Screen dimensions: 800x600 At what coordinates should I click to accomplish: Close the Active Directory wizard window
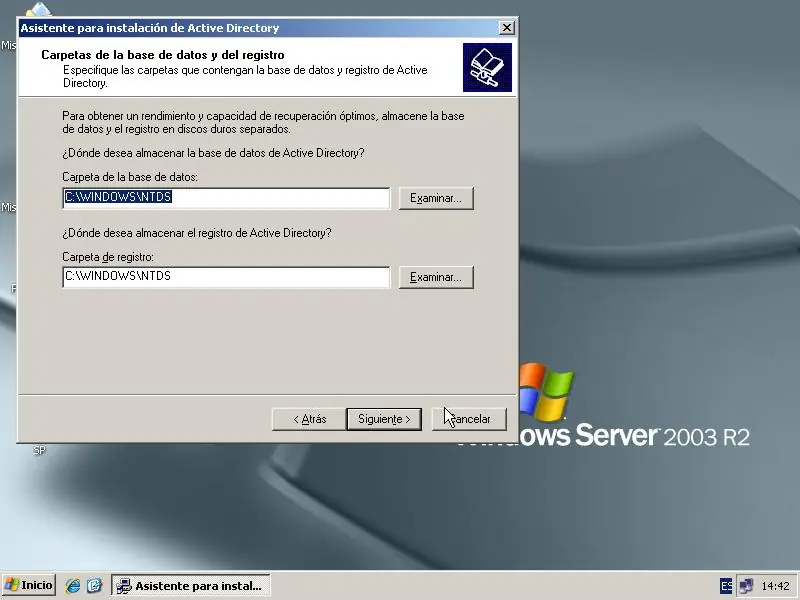tap(506, 28)
